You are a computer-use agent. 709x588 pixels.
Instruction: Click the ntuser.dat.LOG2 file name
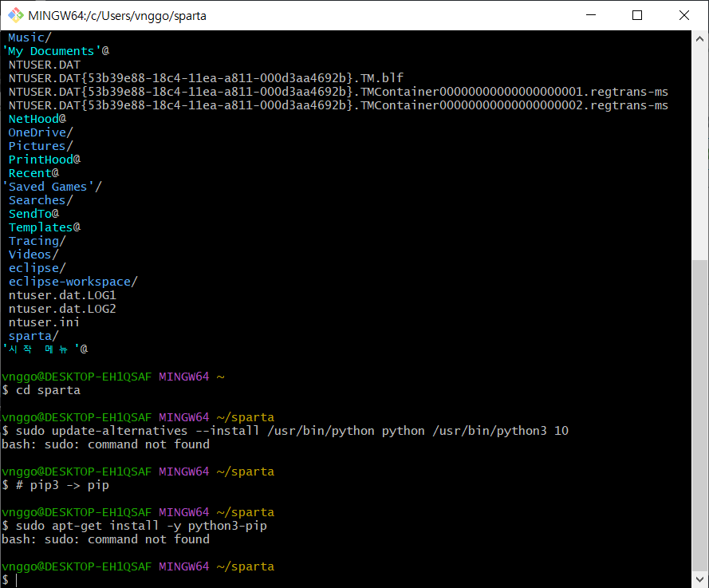pyautogui.click(x=62, y=309)
